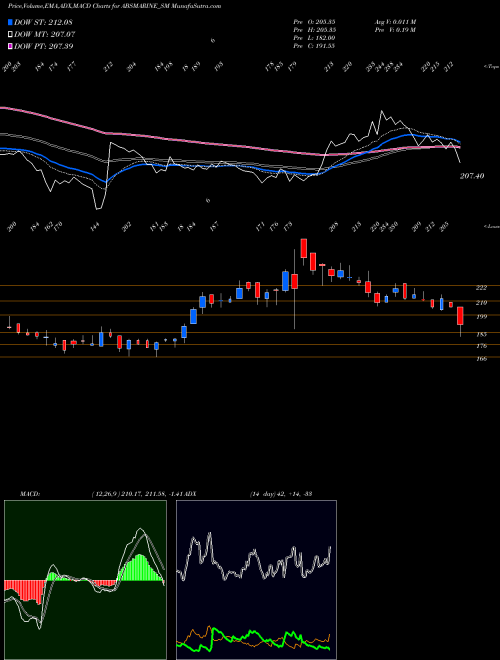Click the 222 price level axis label
The image size is (500, 660).
click(x=481, y=288)
